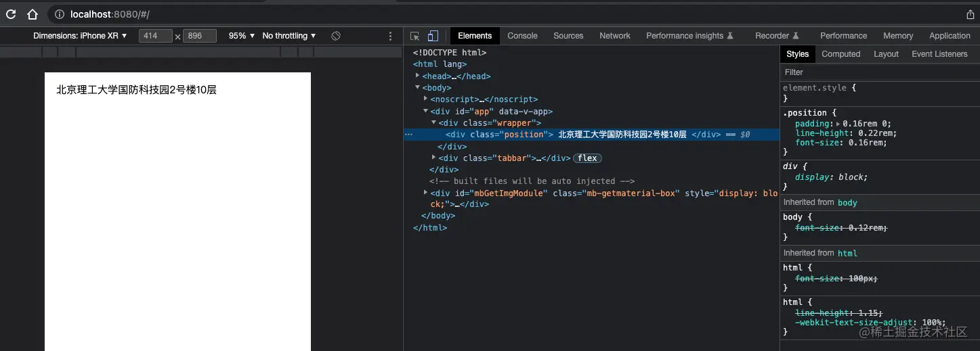Select the closing </html> tag row
This screenshot has height=351, width=980.
(430, 228)
